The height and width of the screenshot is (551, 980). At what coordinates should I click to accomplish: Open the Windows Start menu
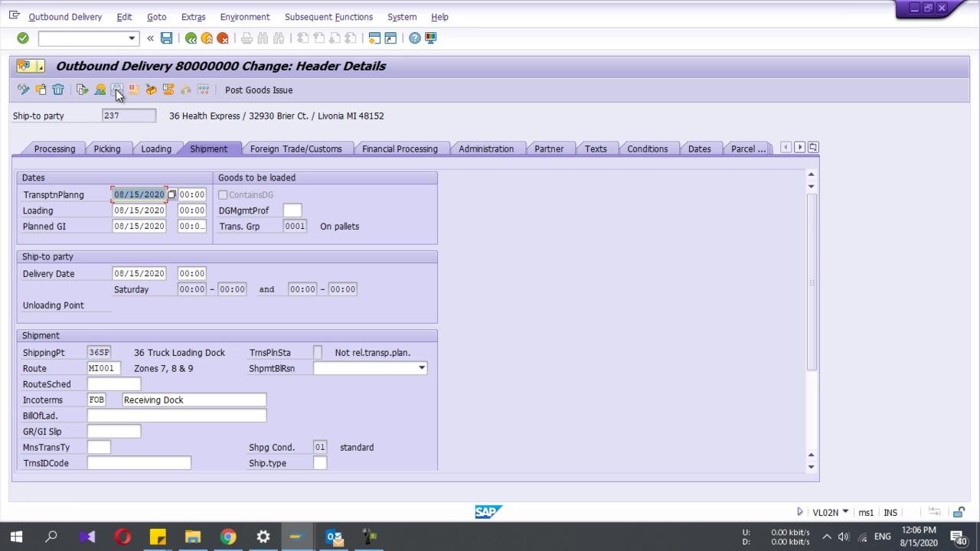coord(16,536)
